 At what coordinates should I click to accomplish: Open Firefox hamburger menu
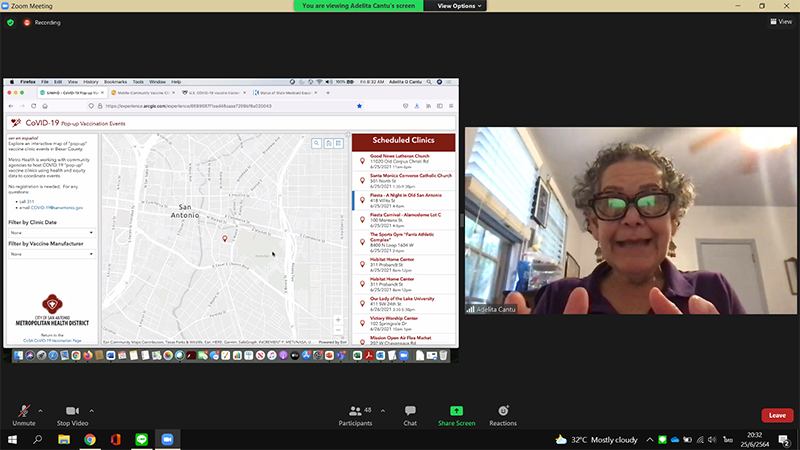[451, 106]
